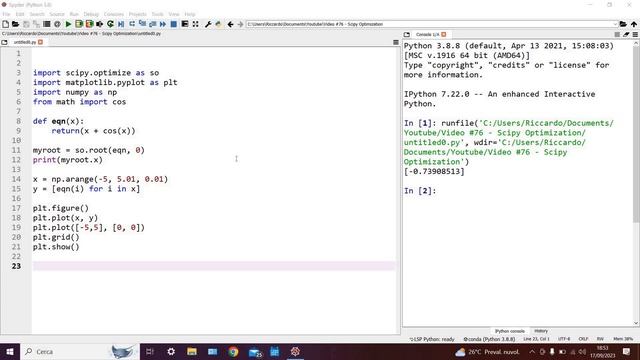Open the Search menu
The image size is (640, 360).
pyautogui.click(x=37, y=14)
